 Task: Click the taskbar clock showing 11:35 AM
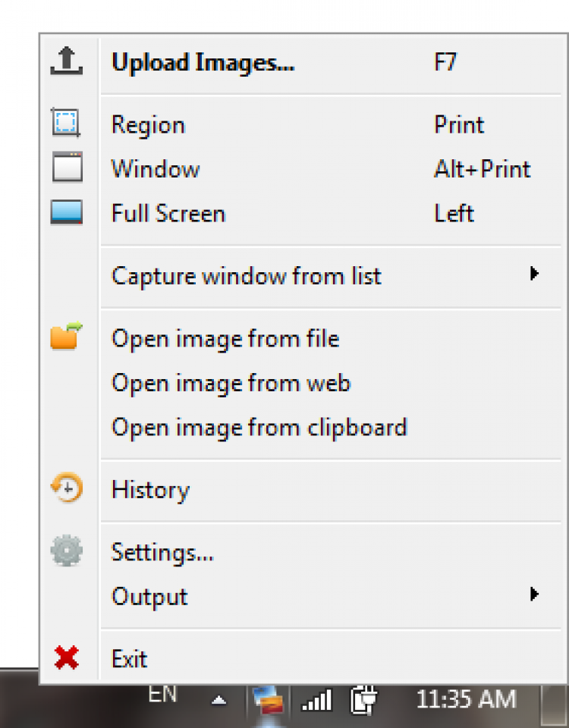click(x=466, y=699)
